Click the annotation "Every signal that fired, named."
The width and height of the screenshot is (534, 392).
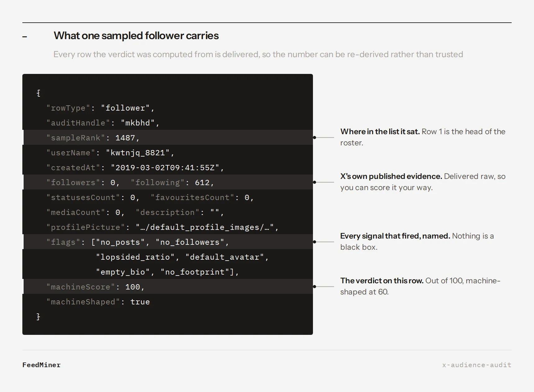click(x=395, y=236)
